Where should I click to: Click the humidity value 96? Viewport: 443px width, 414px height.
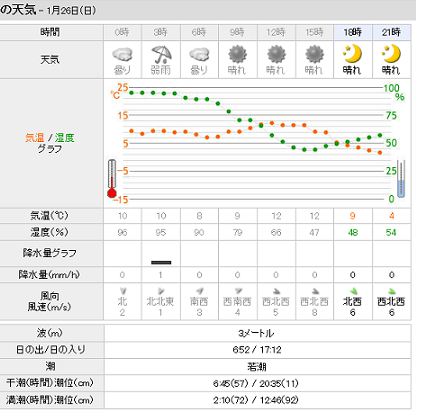(122, 232)
